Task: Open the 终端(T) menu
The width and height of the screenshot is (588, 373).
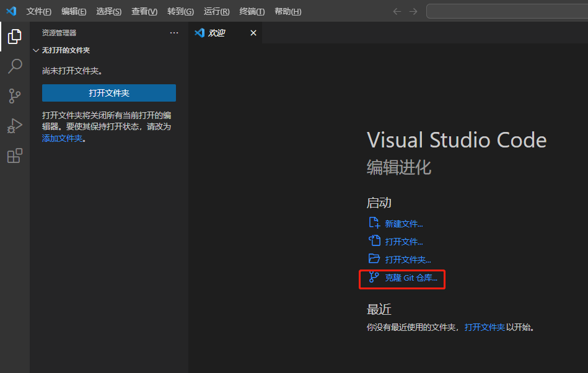Action: (252, 12)
